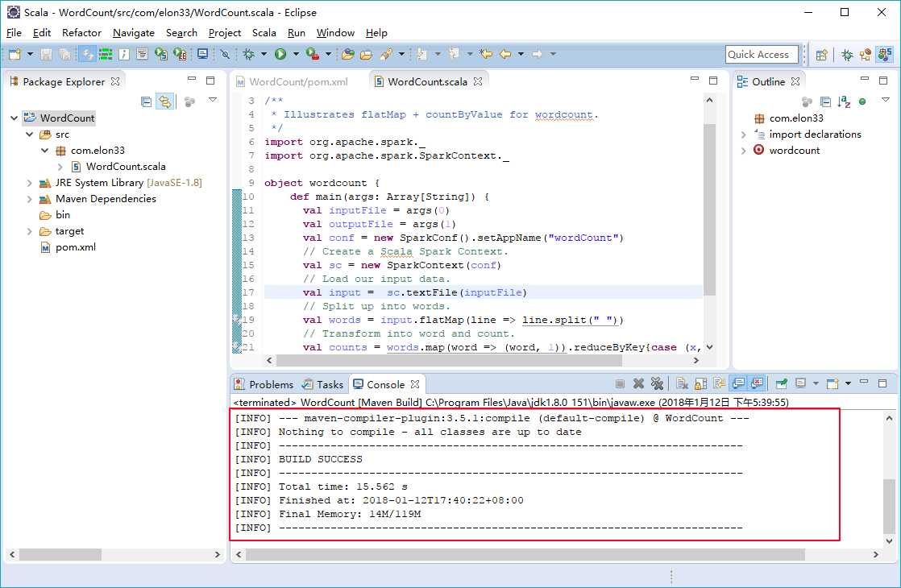Open Package Explorer view menu triangle

pyautogui.click(x=213, y=100)
